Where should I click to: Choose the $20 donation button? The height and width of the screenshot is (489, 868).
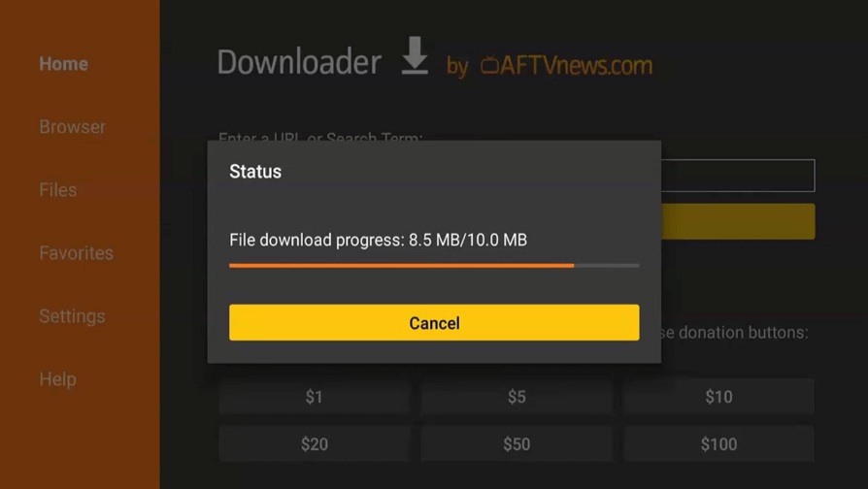pyautogui.click(x=315, y=443)
